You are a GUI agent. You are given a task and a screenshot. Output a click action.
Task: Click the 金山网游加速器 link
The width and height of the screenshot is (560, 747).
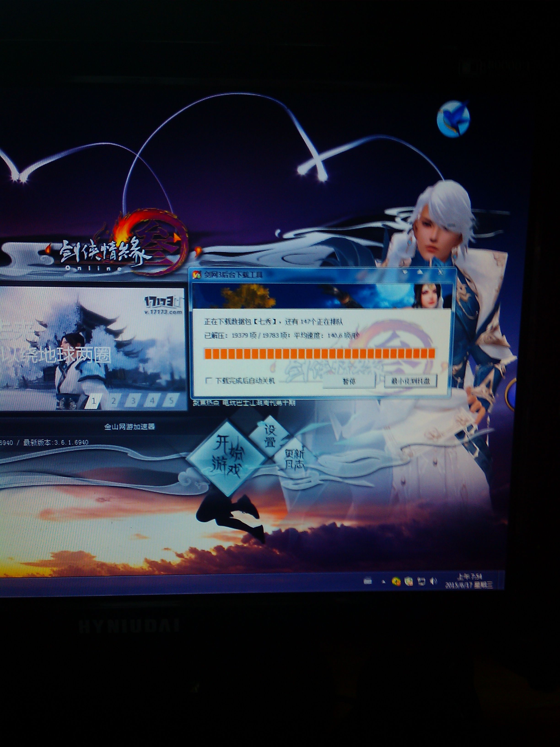(129, 427)
